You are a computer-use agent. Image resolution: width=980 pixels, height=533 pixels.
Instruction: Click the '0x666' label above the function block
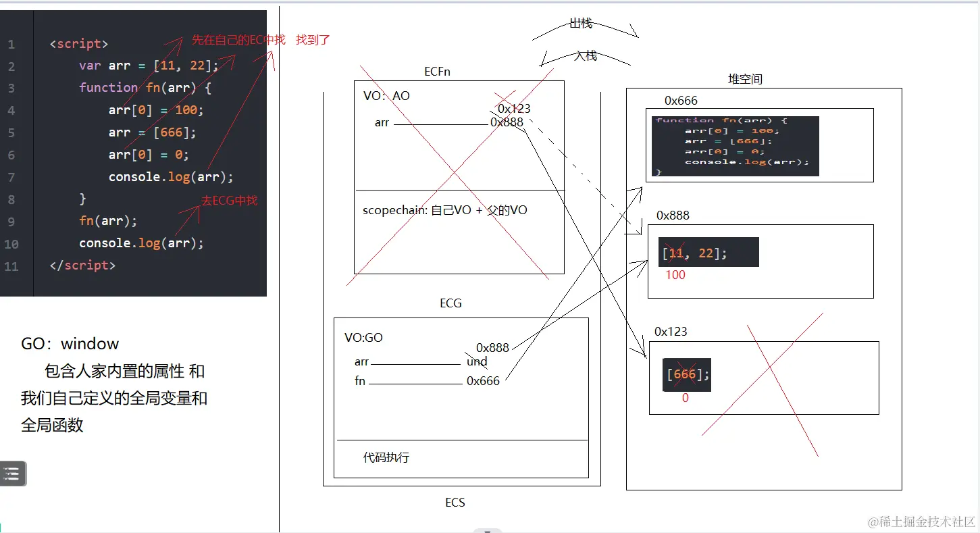click(x=681, y=101)
